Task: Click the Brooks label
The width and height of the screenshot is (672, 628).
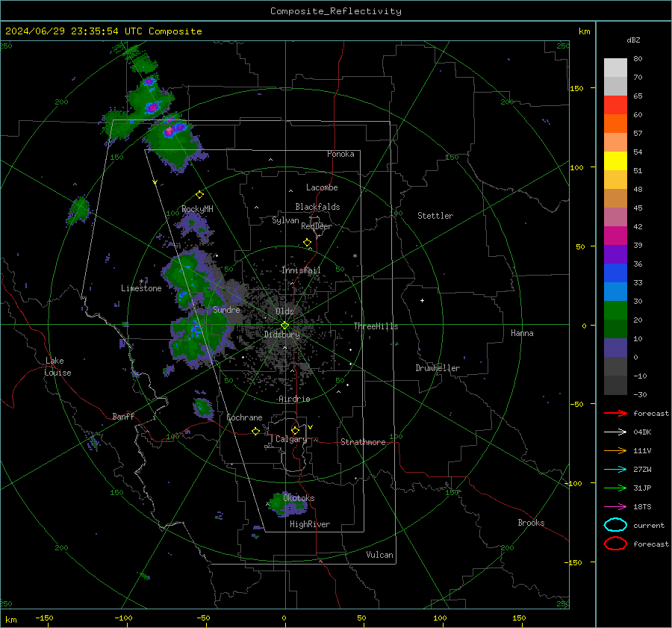Action: point(531,523)
